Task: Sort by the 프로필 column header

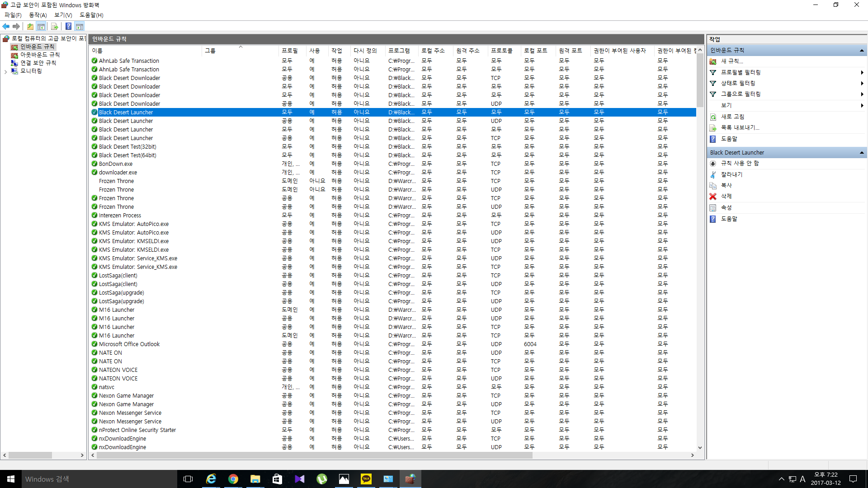Action: [292, 51]
